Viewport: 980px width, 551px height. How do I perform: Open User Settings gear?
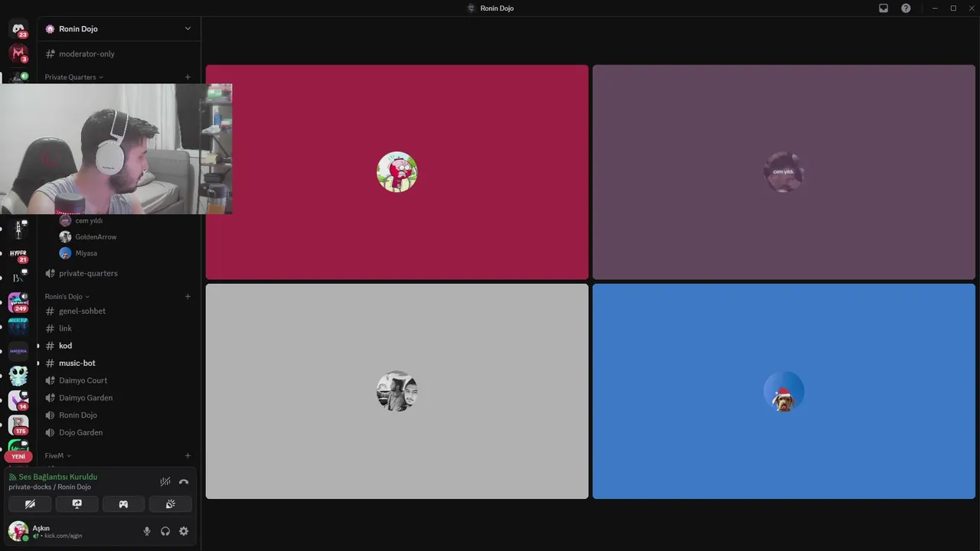click(184, 531)
